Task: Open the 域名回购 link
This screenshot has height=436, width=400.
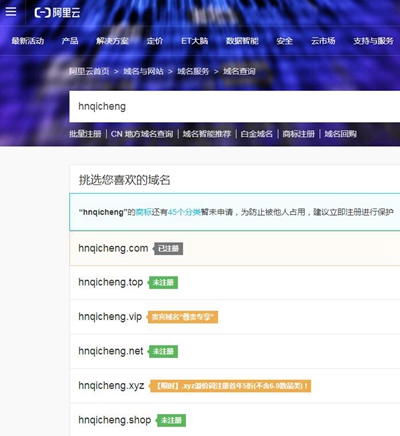Action: tap(340, 134)
